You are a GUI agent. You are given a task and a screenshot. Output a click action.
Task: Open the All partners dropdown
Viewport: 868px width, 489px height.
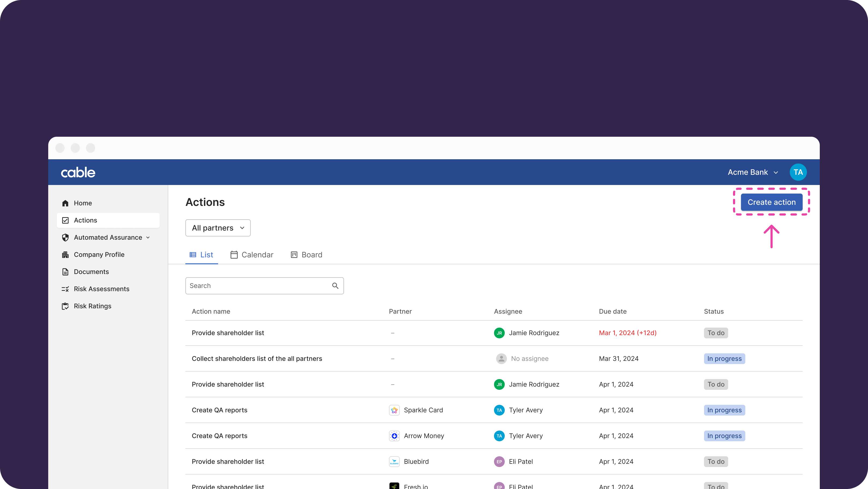[x=218, y=228]
